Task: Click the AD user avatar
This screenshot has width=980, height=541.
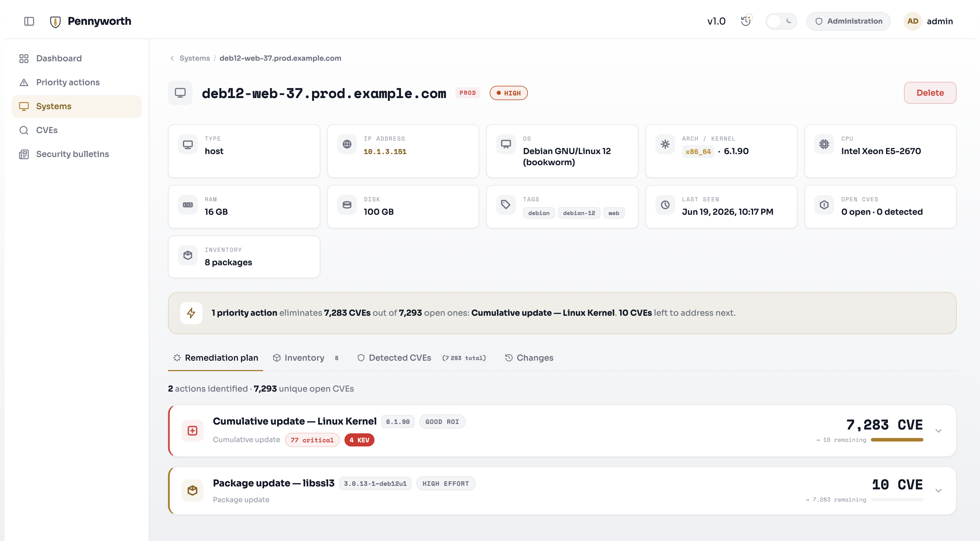Action: [x=912, y=21]
